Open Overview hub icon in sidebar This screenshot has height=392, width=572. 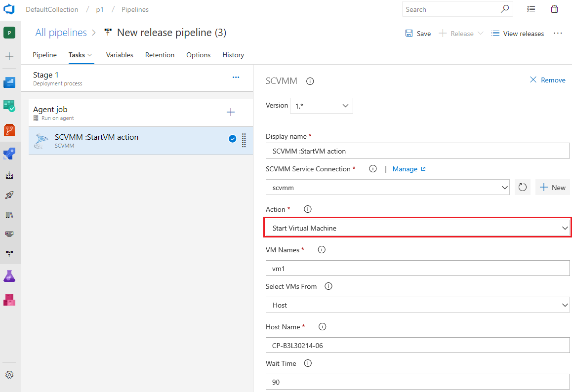pos(9,82)
